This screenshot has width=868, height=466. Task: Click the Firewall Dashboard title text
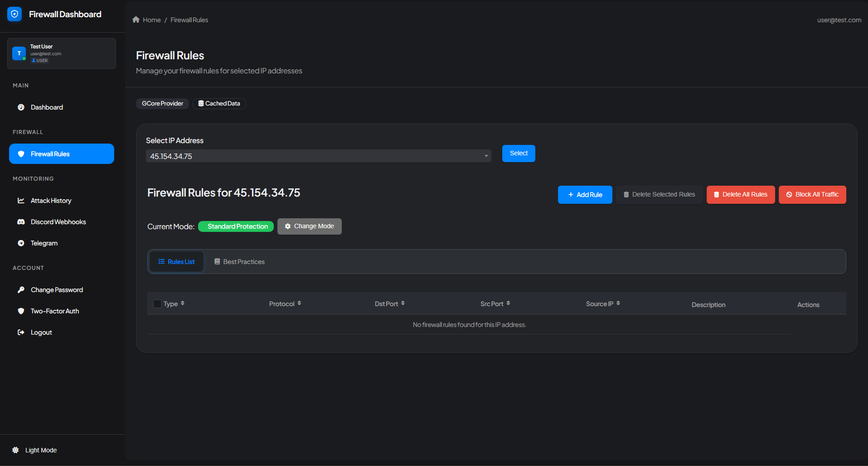65,14
